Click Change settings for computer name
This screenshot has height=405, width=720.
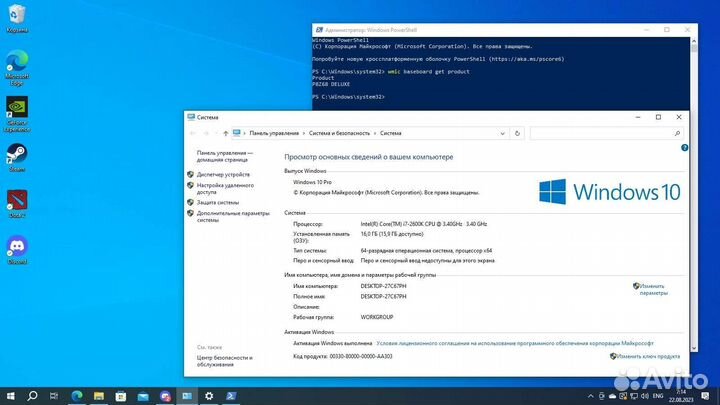click(x=653, y=289)
